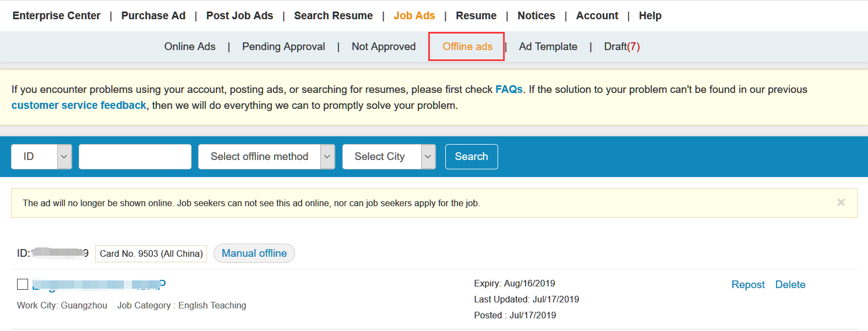Repost the offline job ad
The width and height of the screenshot is (868, 331).
(747, 284)
